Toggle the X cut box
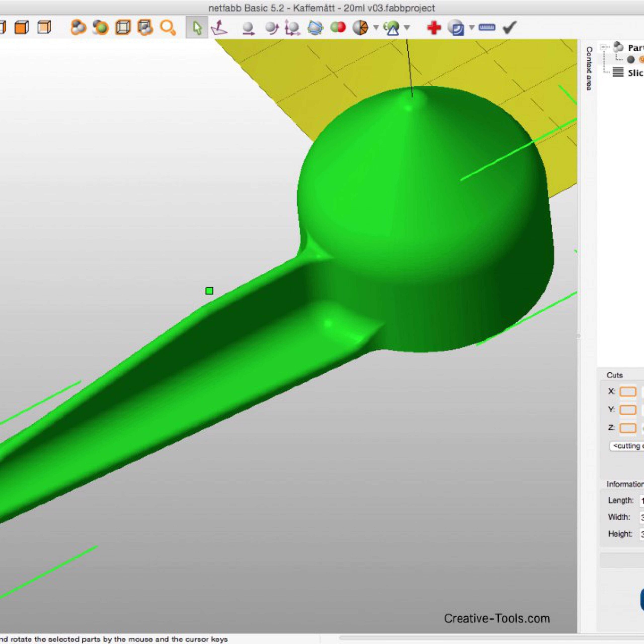Image resolution: width=644 pixels, height=644 pixels. [628, 392]
